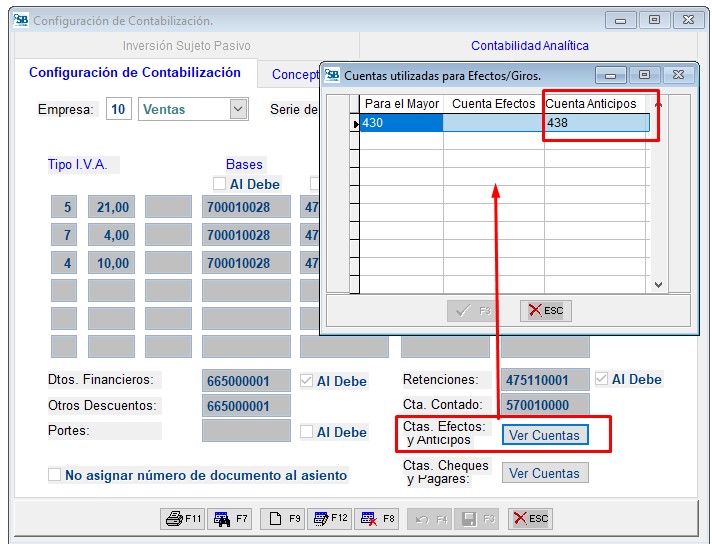Click Tipo I.V.A. code field 4

click(64, 263)
